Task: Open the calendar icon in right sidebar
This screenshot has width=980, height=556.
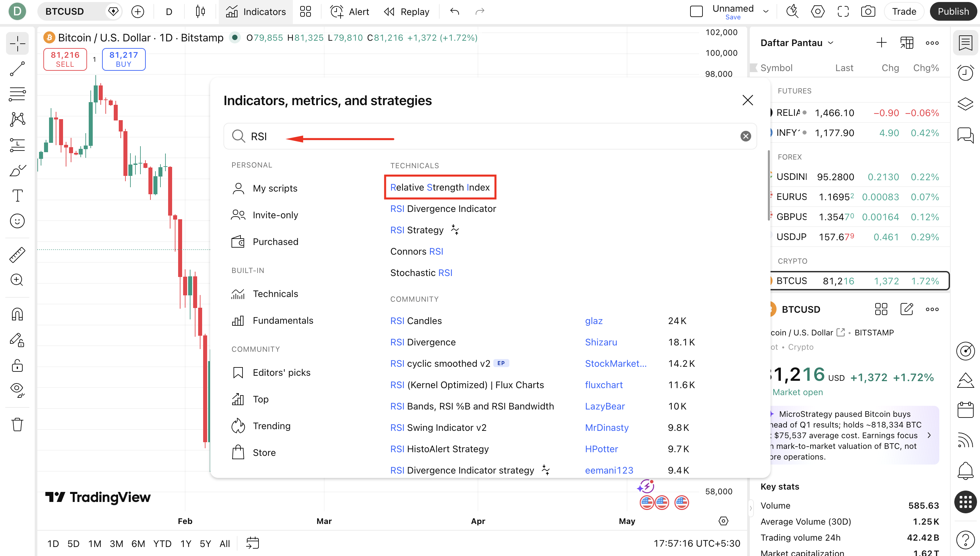Action: pyautogui.click(x=966, y=410)
